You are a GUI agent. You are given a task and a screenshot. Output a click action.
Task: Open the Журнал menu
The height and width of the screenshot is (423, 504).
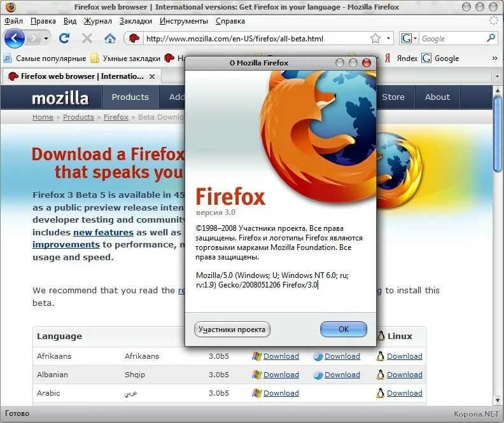coord(98,21)
